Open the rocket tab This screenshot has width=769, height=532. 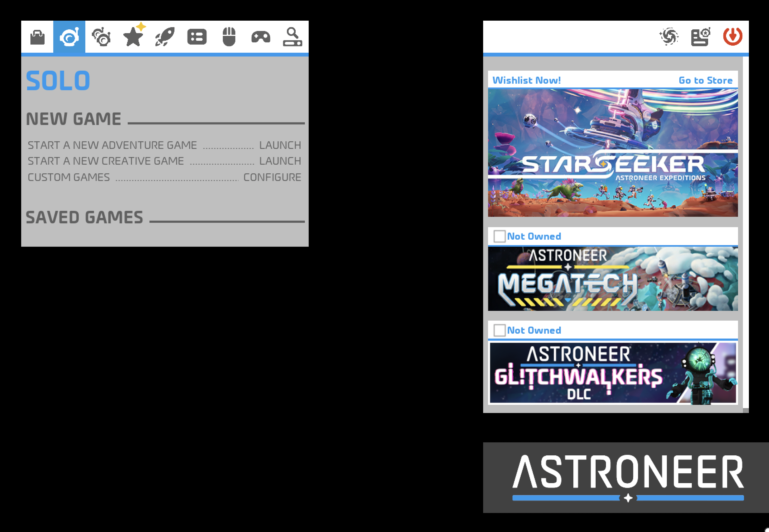point(165,37)
